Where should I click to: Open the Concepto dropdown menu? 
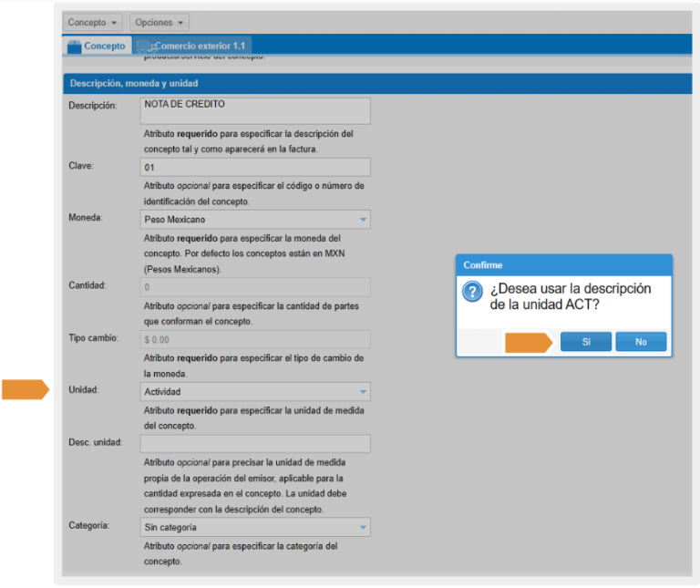93,22
